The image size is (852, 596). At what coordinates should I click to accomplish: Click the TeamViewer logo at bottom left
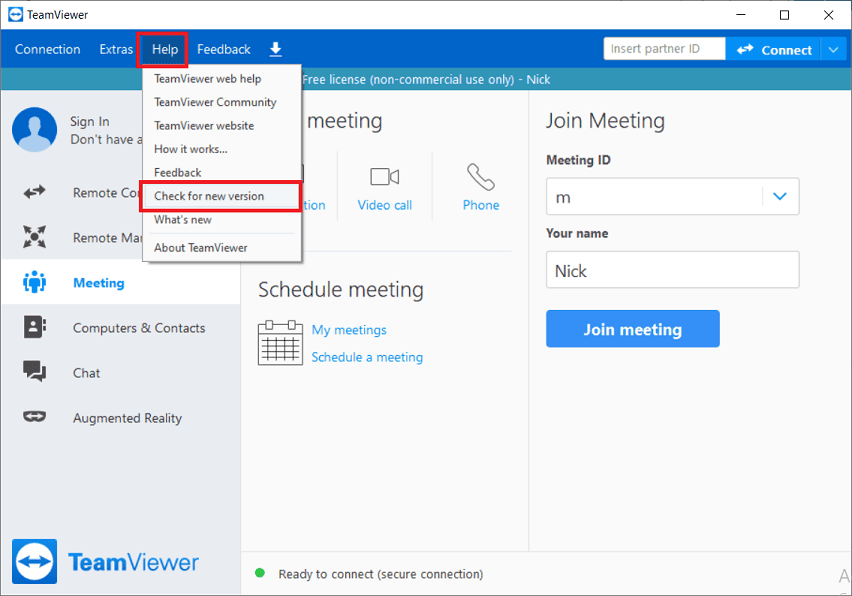click(x=34, y=561)
